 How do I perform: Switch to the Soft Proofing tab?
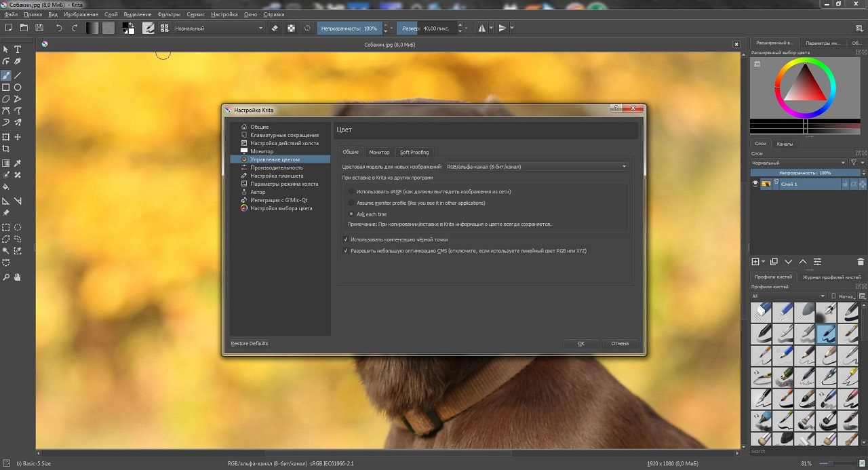414,152
